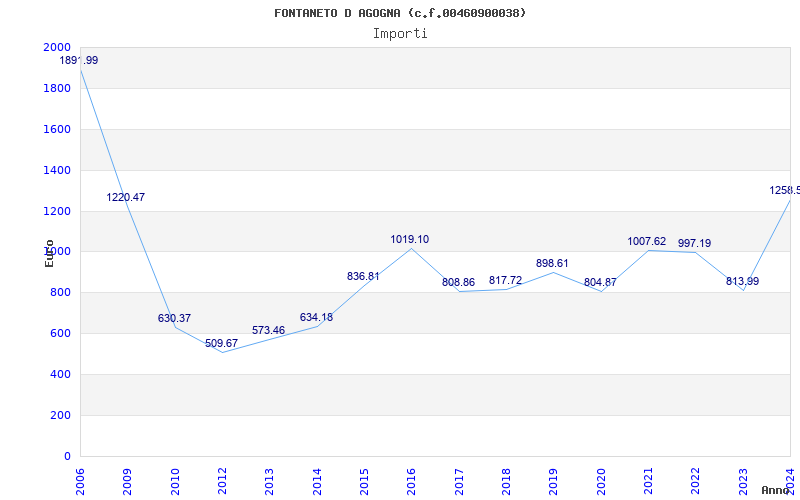Screen dimensions: 800x500
Task: Click the Importi chart subtitle
Action: (400, 34)
